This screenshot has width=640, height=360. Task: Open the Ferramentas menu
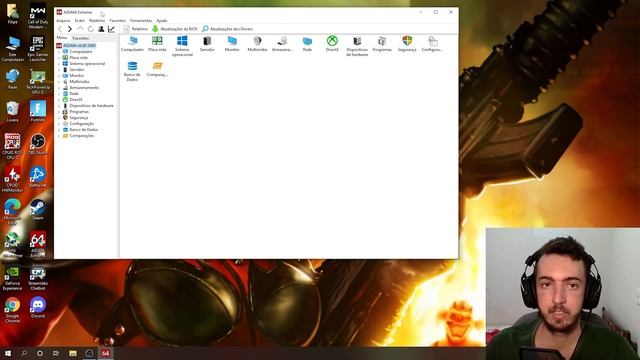(x=141, y=20)
